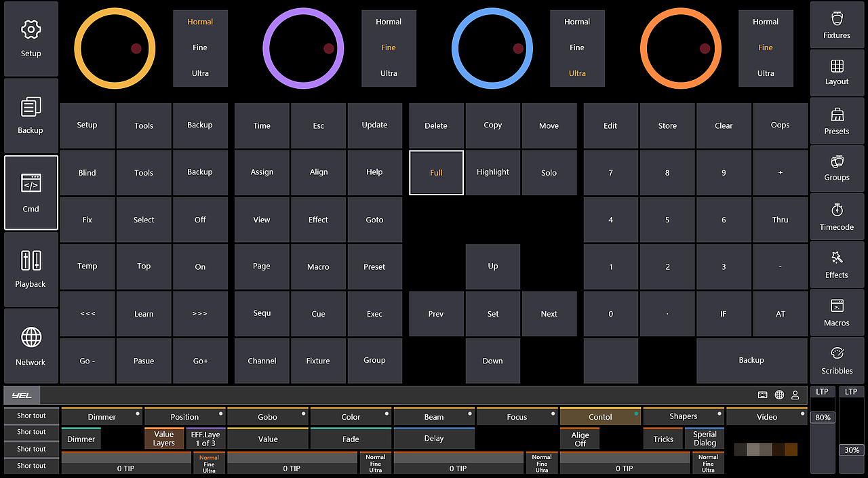Switch to the Position feature tab
The height and width of the screenshot is (478, 868).
tap(184, 416)
